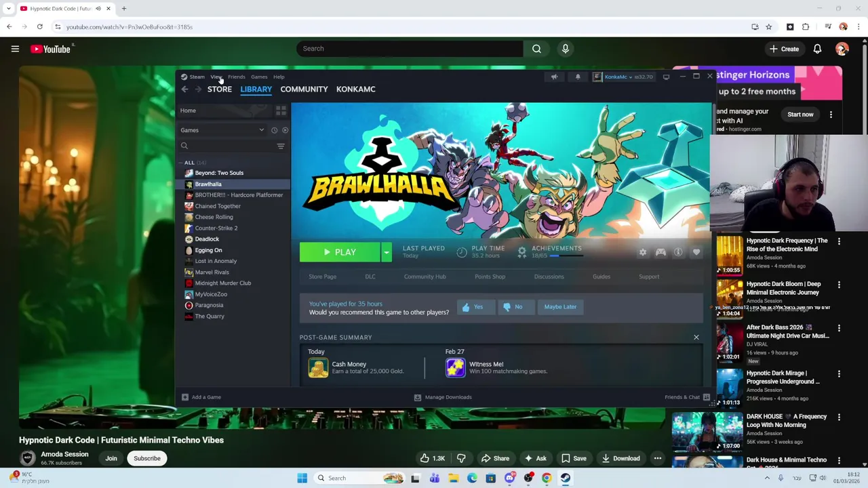Open File Explorer from taskbar
This screenshot has width=868, height=488.
(454, 478)
